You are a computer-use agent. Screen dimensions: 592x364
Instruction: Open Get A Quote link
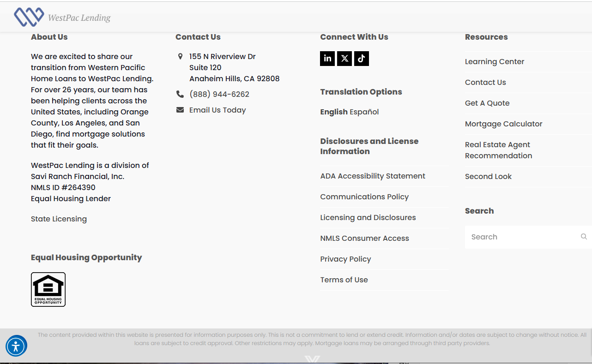487,103
